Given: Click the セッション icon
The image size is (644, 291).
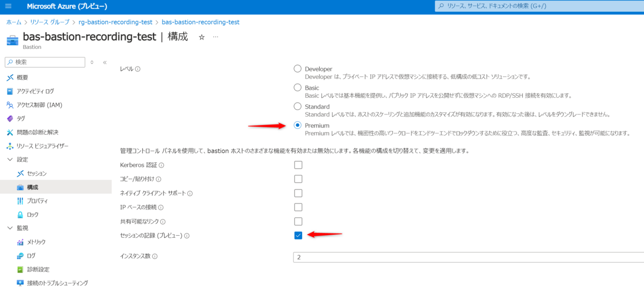Looking at the screenshot, I should tap(20, 173).
